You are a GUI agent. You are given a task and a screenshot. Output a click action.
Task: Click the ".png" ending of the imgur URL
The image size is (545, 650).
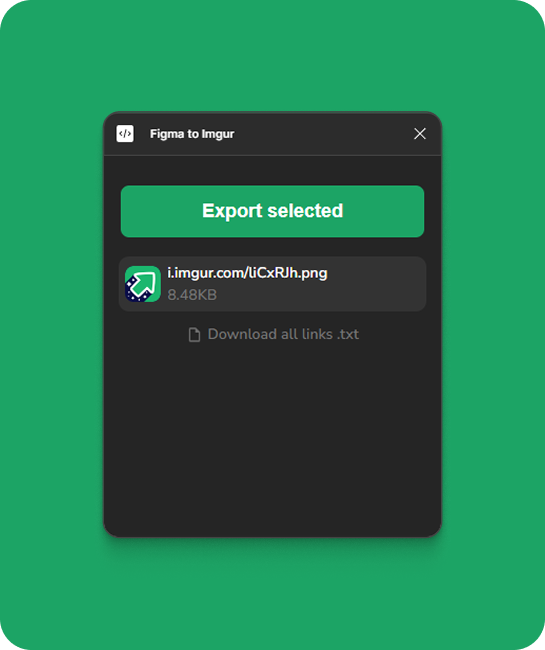point(313,274)
